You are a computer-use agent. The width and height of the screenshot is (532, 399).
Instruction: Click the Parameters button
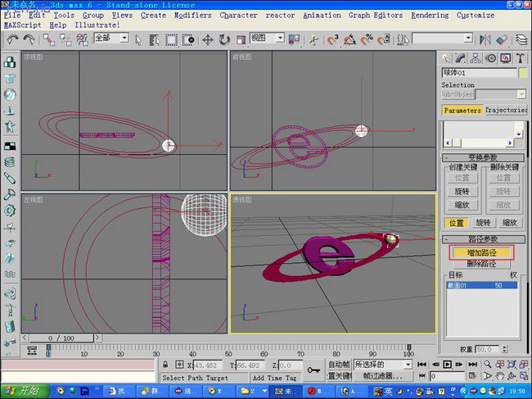coord(462,110)
